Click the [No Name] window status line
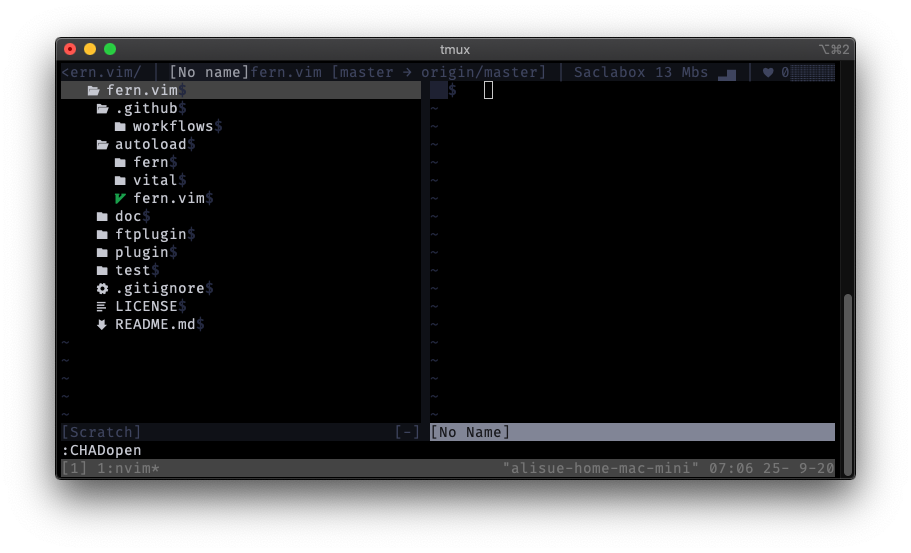The height and width of the screenshot is (553, 911). tap(632, 432)
